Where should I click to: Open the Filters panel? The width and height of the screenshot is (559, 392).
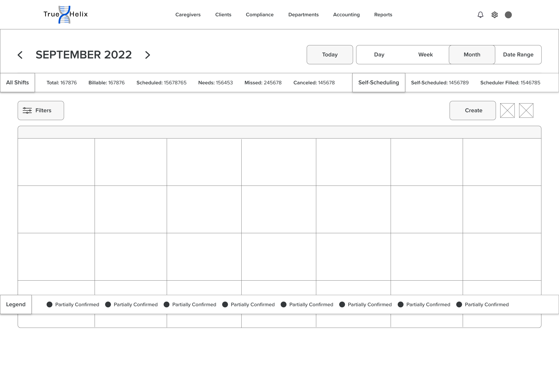41,111
